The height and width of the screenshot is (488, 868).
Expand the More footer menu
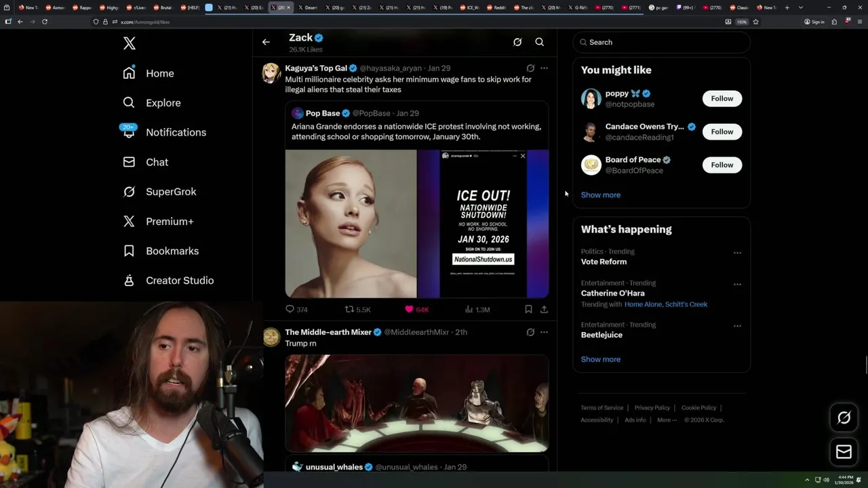[x=667, y=420]
